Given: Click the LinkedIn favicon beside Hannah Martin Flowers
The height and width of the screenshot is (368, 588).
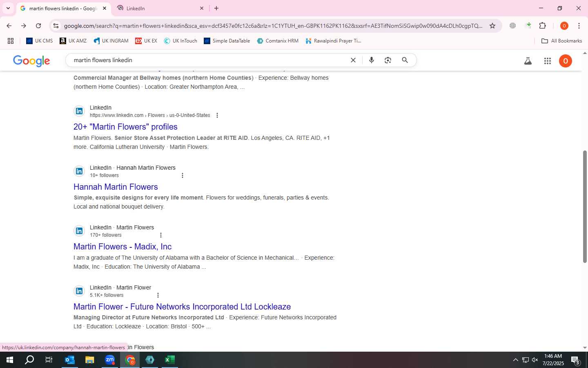Looking at the screenshot, I should [79, 171].
